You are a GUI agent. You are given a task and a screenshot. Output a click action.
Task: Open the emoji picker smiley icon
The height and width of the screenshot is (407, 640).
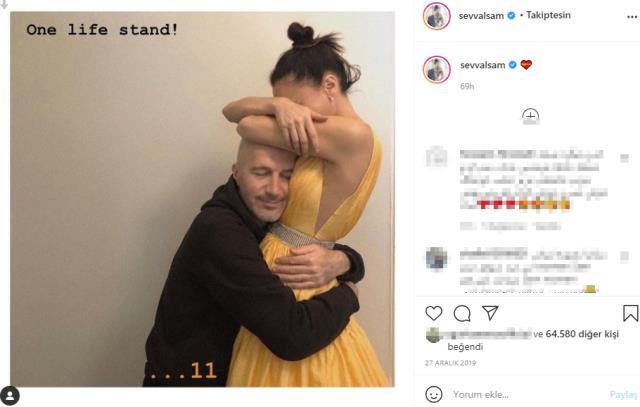point(433,394)
